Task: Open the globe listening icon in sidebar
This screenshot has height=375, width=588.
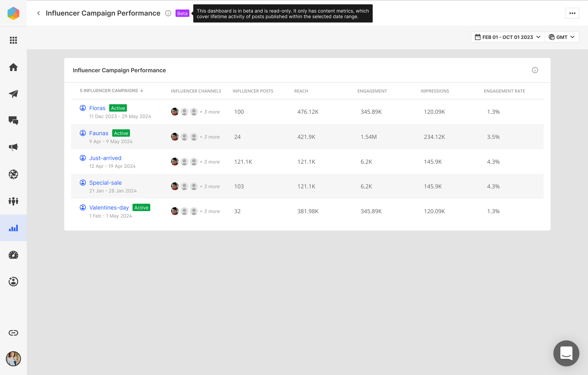Action: pos(13,174)
